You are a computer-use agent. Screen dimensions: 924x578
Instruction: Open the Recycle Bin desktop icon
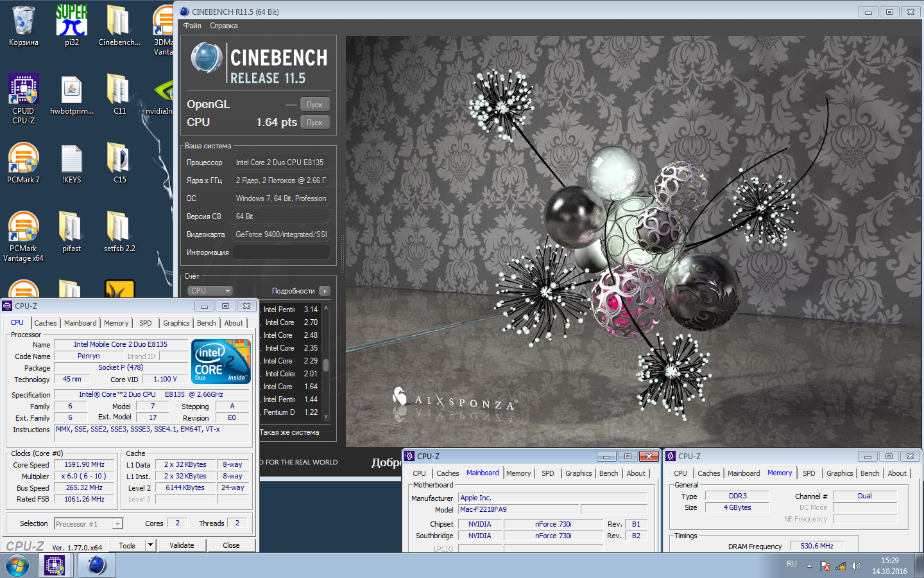[23, 26]
